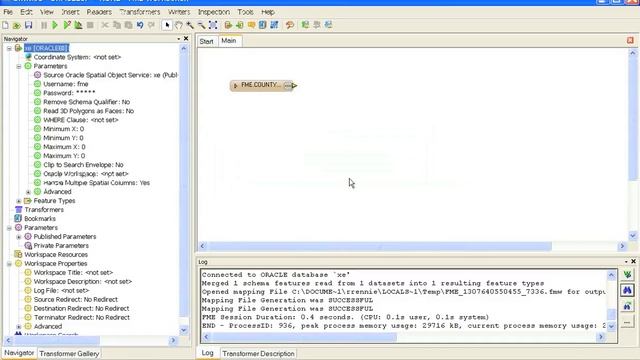The height and width of the screenshot is (360, 640).
Task: Expand the Feature Types tree node
Action: tap(19, 201)
